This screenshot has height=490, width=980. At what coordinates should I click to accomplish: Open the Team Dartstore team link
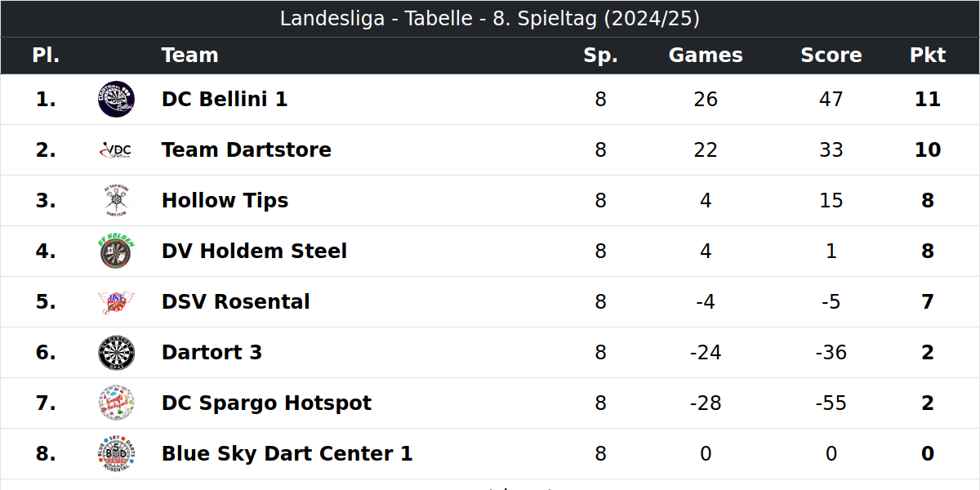247,150
